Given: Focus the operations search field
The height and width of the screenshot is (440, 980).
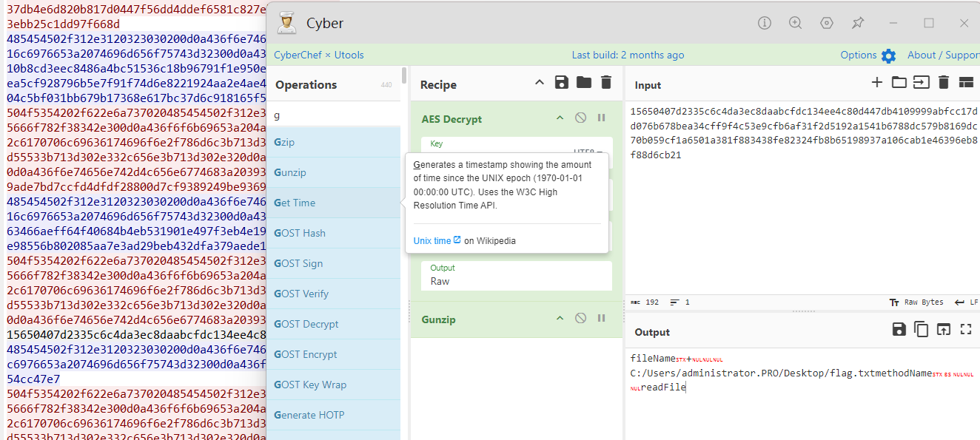Looking at the screenshot, I should (334, 115).
